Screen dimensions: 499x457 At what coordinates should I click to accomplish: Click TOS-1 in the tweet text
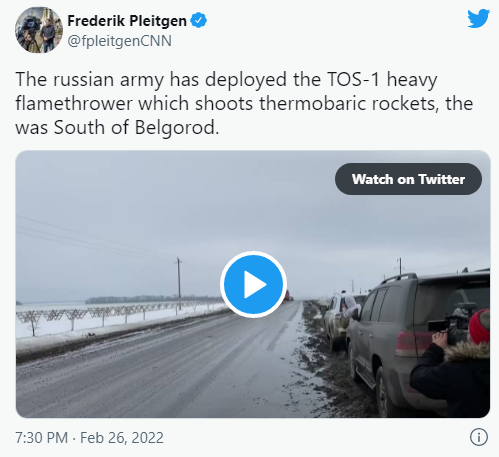click(x=353, y=80)
